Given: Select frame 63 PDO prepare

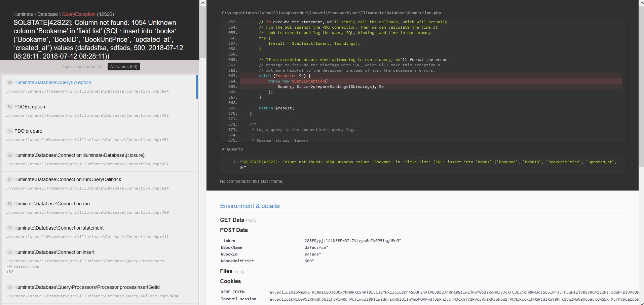Looking at the screenshot, I should click(100, 135).
